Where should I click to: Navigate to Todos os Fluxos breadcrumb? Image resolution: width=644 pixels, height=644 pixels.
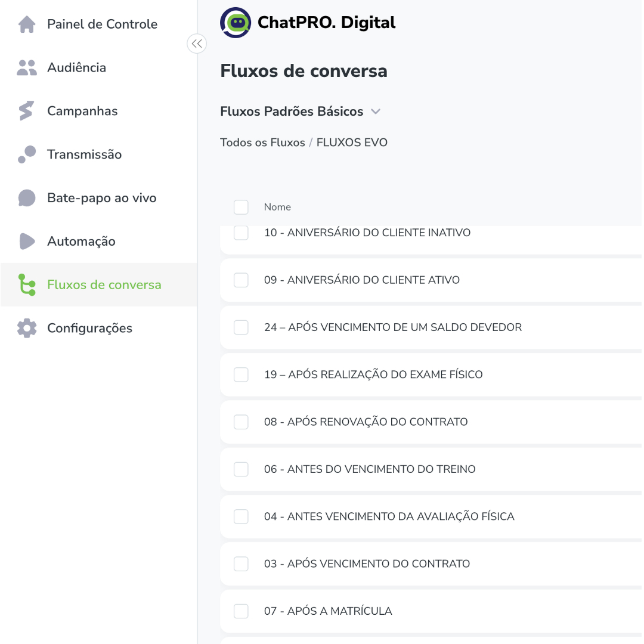[x=262, y=143]
